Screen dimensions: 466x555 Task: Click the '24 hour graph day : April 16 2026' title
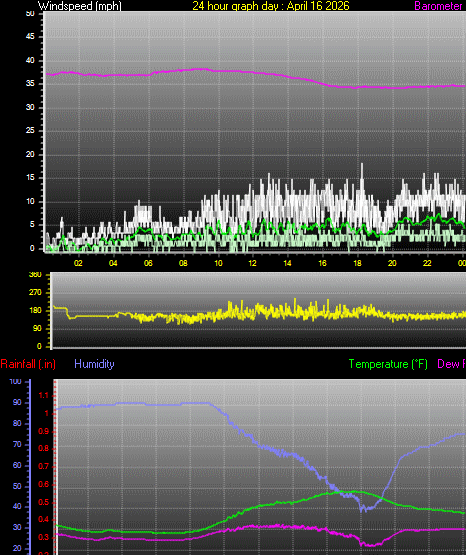click(271, 6)
